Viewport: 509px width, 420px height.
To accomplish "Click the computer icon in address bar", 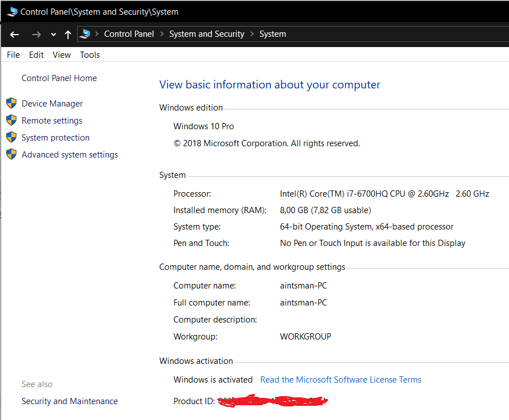I will tap(85, 34).
